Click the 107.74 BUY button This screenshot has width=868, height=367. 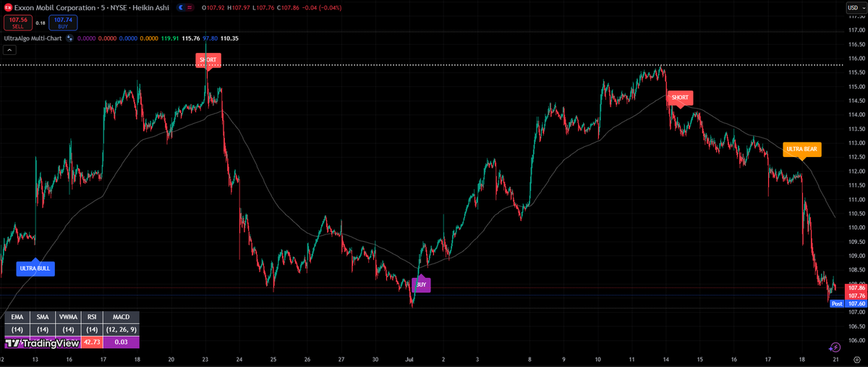(x=63, y=22)
